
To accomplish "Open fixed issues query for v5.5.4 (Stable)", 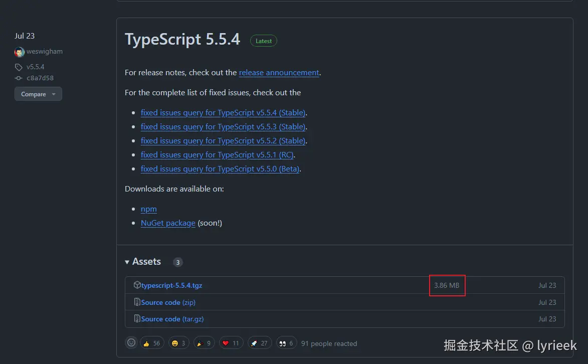I will [x=223, y=113].
